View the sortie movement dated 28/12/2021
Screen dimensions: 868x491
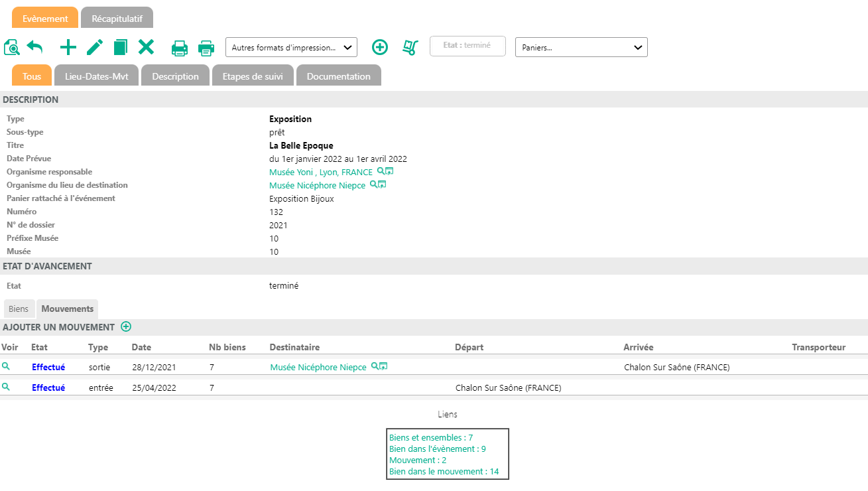(x=6, y=366)
